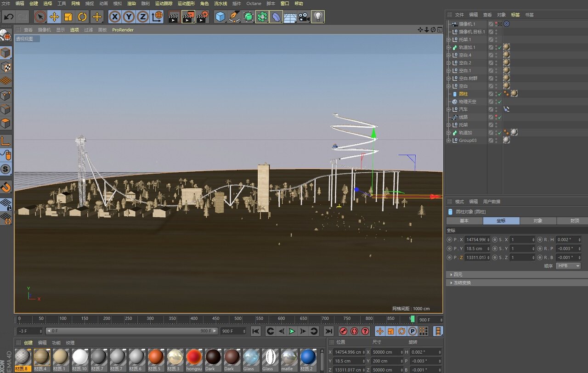Click the Undo arrow icon
Image resolution: width=588 pixels, height=373 pixels.
coord(8,17)
